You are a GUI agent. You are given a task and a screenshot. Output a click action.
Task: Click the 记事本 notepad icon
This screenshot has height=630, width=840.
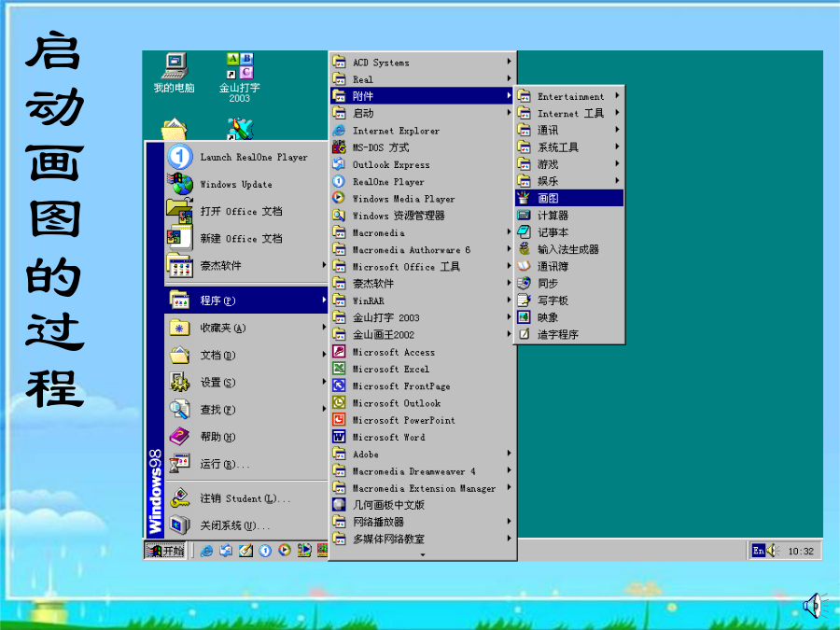coord(524,232)
